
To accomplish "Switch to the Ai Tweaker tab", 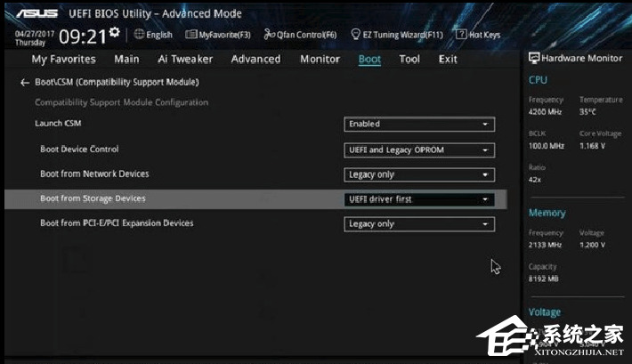I will 185,60.
